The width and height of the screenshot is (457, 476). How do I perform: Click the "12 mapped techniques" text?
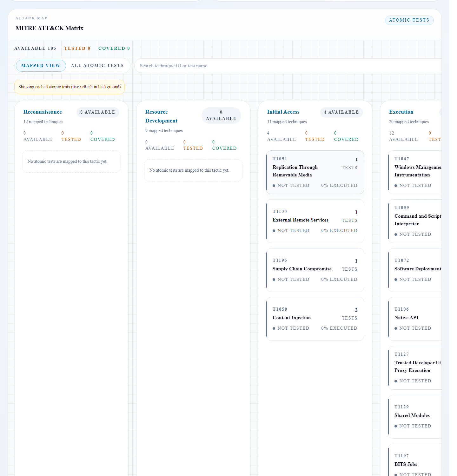pos(43,122)
